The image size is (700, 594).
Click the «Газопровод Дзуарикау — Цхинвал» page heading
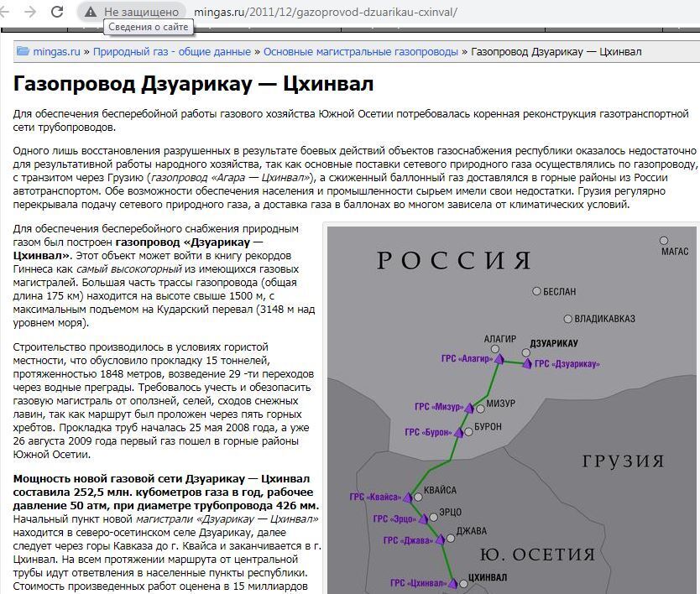[x=194, y=85]
